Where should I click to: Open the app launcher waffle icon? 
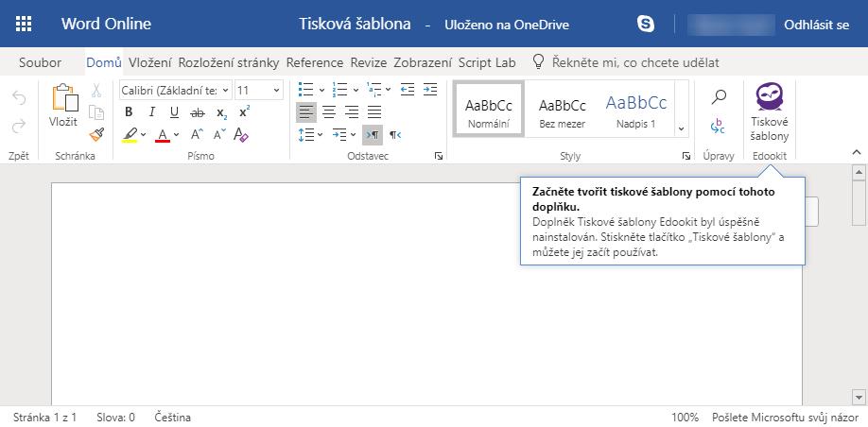point(24,24)
